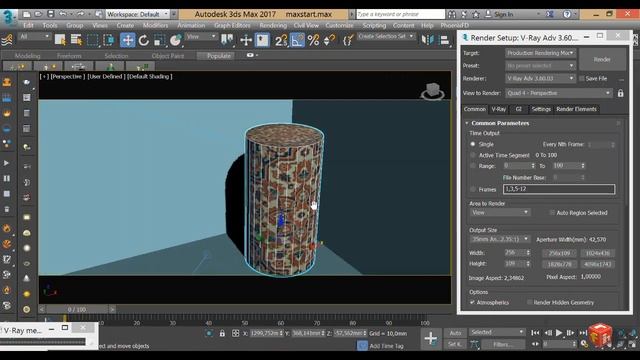Toggle Window/Crossing selection mode
640x360 pixels.
pos(109,40)
